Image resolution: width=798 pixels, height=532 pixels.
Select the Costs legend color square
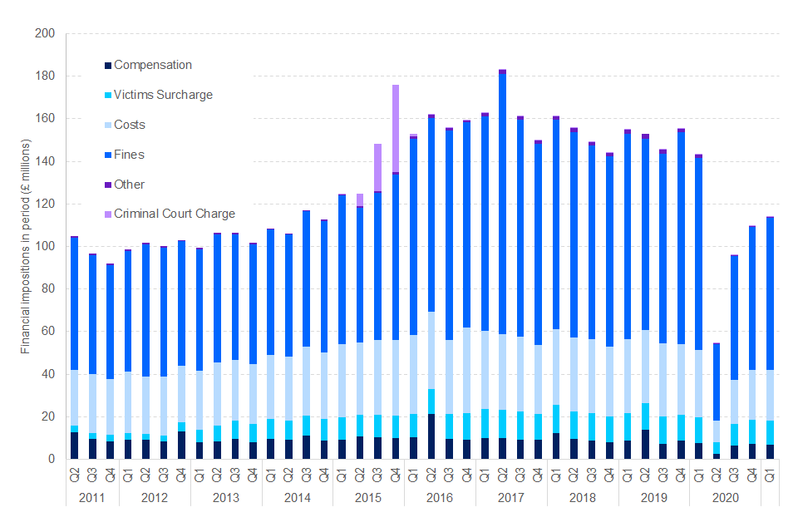click(107, 126)
